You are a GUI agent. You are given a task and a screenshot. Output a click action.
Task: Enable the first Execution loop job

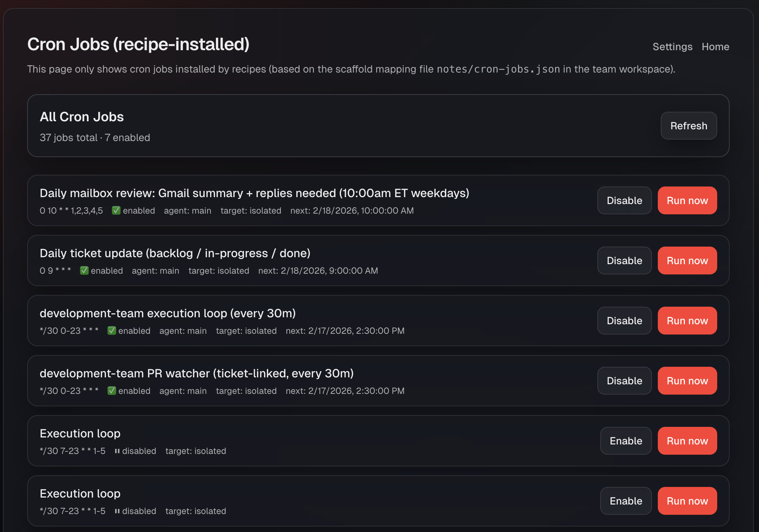626,441
